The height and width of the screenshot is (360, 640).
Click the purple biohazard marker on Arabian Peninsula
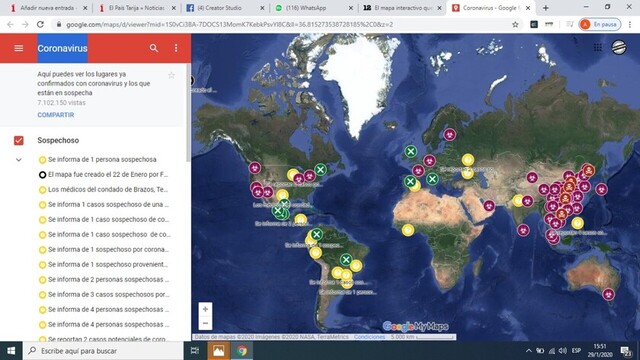point(489,206)
